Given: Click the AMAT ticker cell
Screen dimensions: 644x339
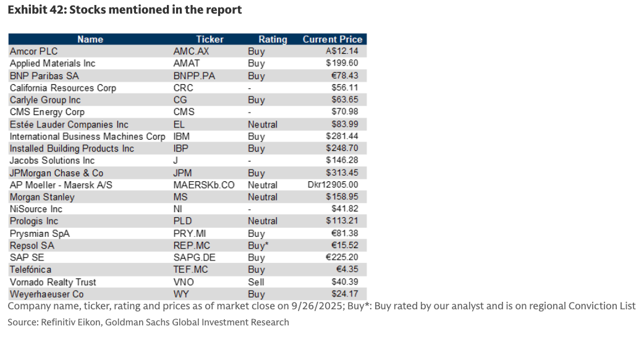Looking at the screenshot, I should (x=187, y=63).
